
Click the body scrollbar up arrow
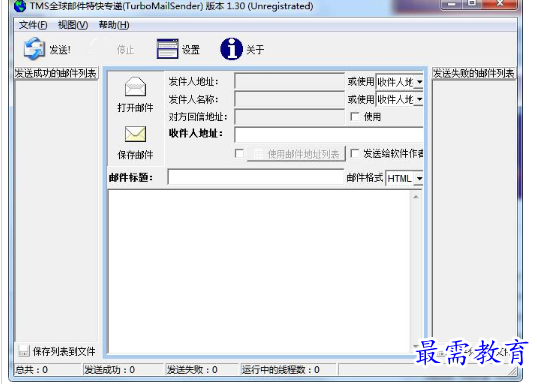click(416, 197)
